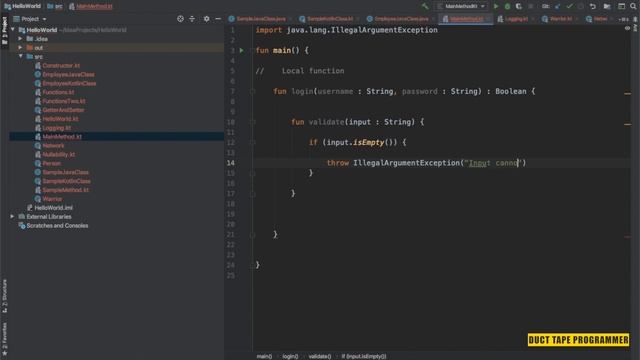Image resolution: width=640 pixels, height=360 pixels.
Task: Collapse all in Project panel toolbar
Action: coord(192,19)
